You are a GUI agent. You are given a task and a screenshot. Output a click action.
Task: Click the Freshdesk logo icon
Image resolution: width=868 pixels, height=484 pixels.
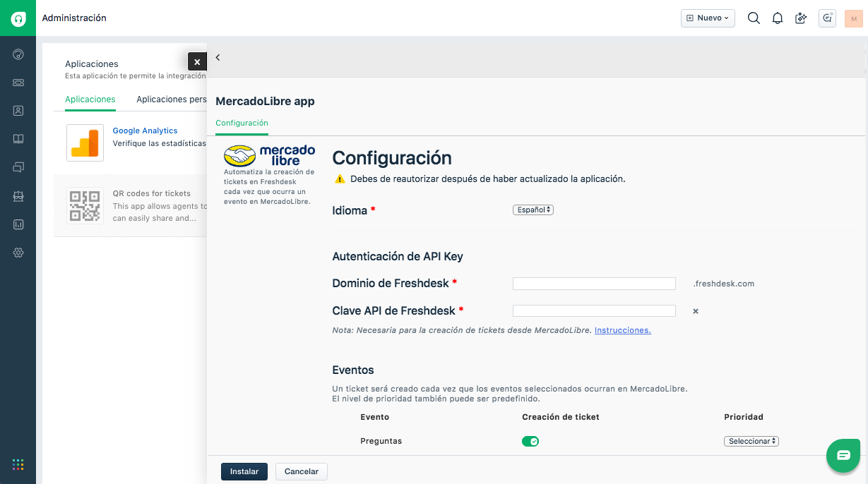click(18, 18)
